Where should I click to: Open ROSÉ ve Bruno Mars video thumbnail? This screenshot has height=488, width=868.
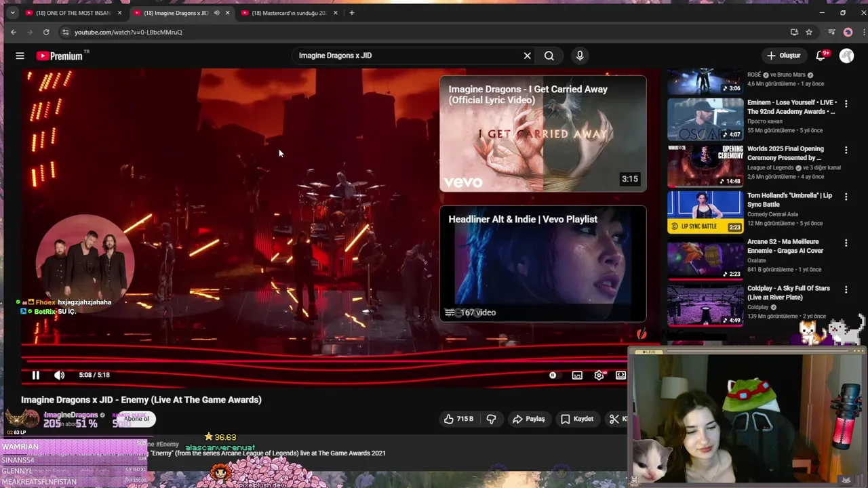tap(705, 81)
